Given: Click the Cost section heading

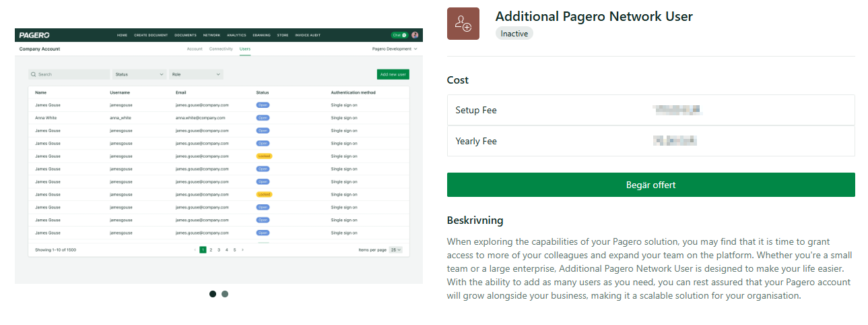Looking at the screenshot, I should pyautogui.click(x=458, y=80).
